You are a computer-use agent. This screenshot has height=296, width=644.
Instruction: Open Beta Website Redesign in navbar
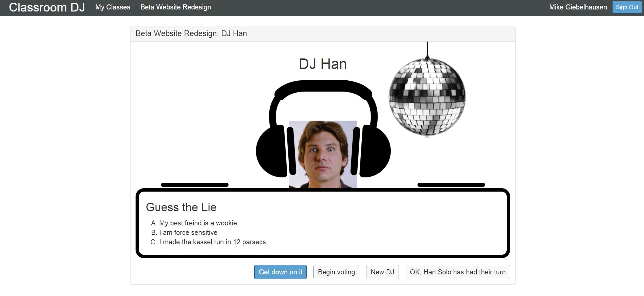[175, 7]
